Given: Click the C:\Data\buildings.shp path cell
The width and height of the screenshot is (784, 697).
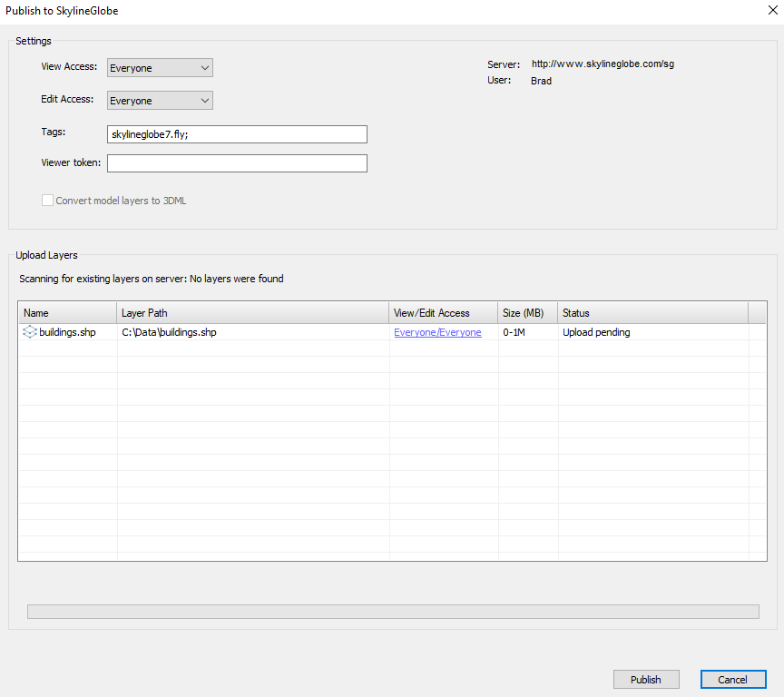Looking at the screenshot, I should [x=170, y=332].
